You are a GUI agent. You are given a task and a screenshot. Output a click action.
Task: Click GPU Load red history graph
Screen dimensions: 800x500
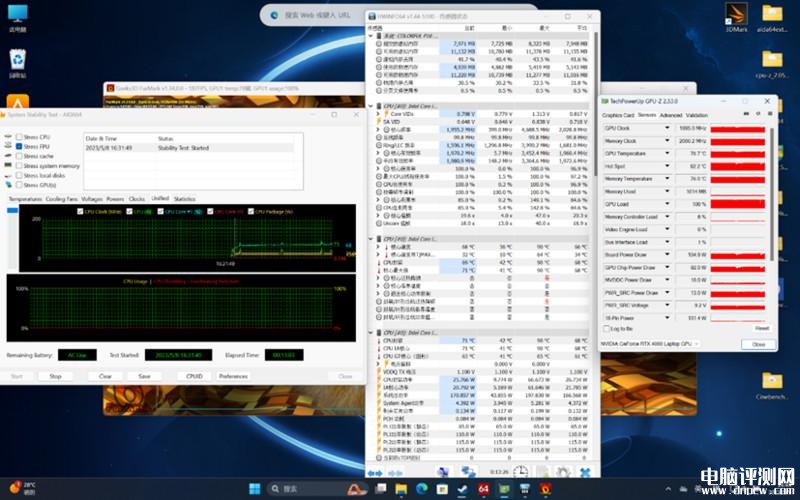click(738, 204)
